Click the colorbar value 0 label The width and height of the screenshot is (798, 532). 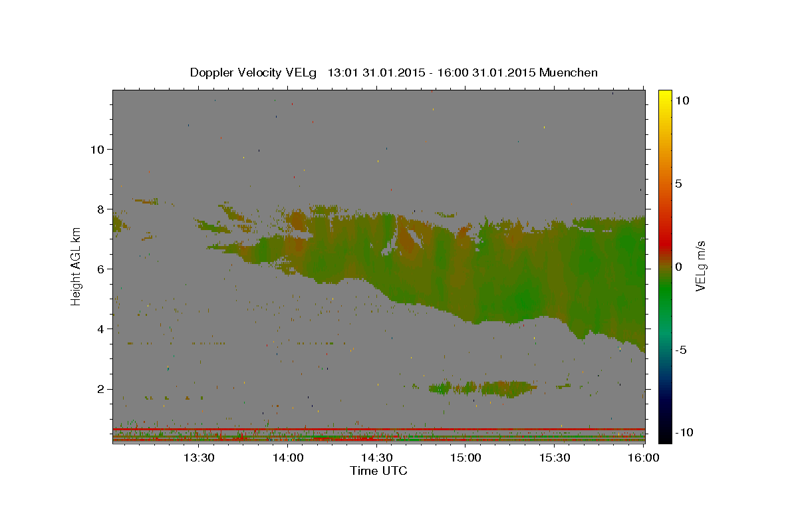point(678,267)
